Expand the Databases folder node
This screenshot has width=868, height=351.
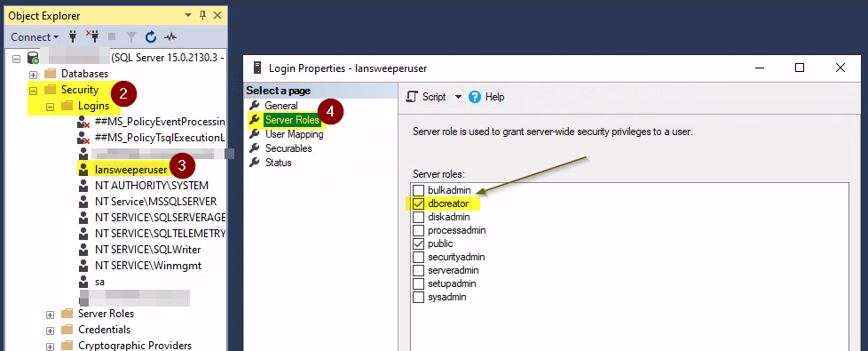(x=33, y=74)
